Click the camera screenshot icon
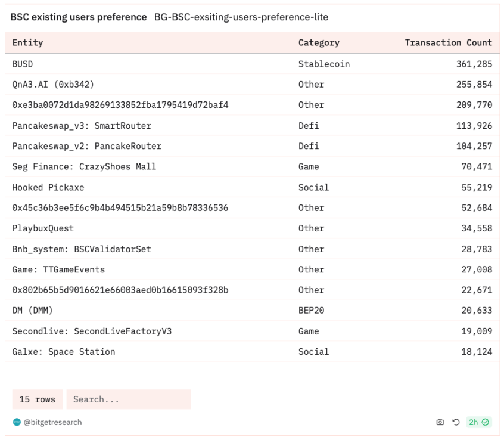The image size is (504, 440). pos(440,422)
